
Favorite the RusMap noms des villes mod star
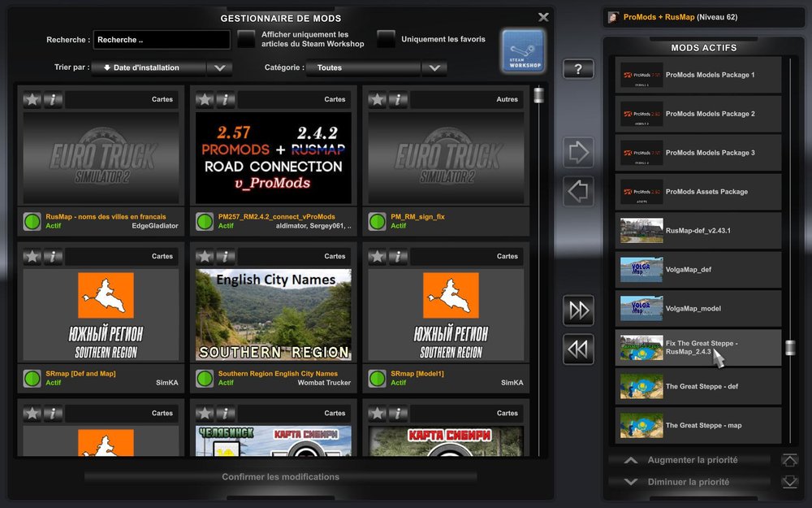coord(32,99)
